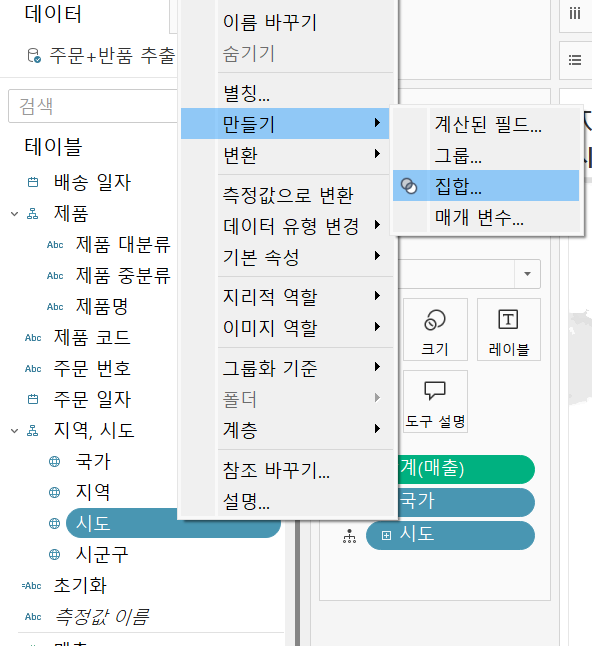Click the datasource icon for 주문+반품 추출
The image size is (592, 646).
tap(33, 56)
